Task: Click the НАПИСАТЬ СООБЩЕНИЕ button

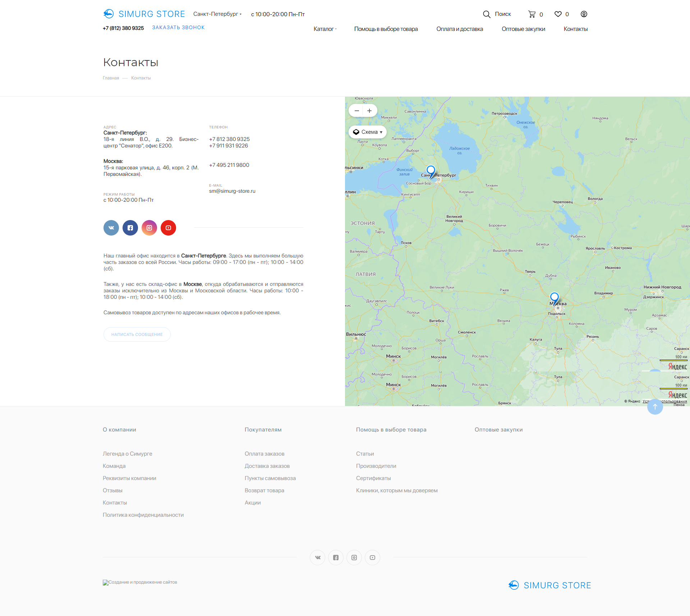Action: [x=137, y=334]
